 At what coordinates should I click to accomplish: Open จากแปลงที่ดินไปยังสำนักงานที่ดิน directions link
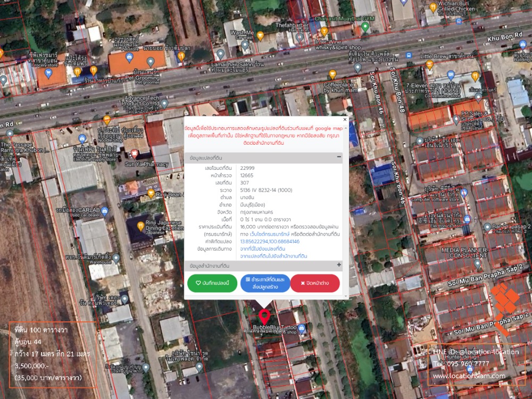click(273, 256)
